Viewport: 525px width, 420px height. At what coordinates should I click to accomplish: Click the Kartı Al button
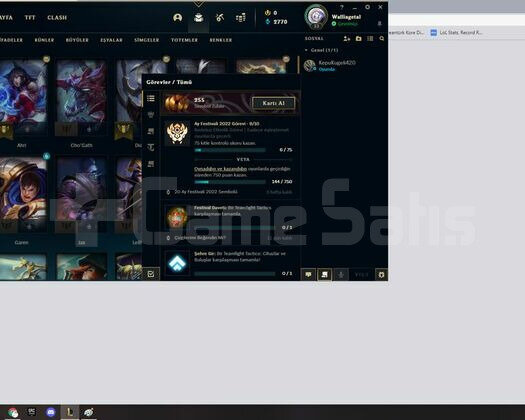click(274, 103)
